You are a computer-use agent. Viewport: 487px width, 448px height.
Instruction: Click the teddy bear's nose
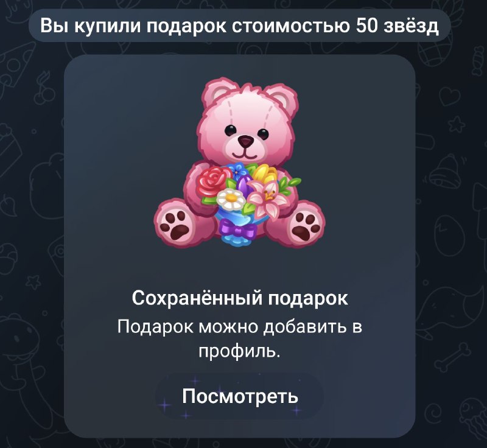coord(246,142)
